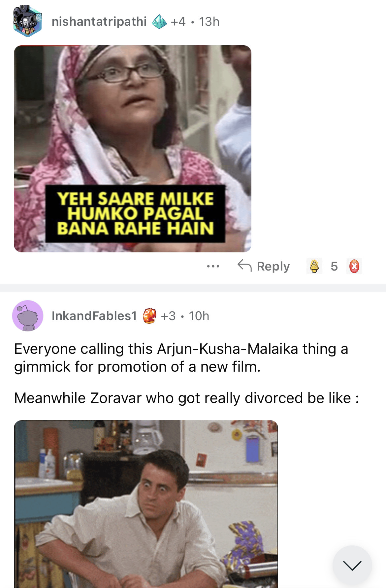This screenshot has height=588, width=386.
Task: Tap the +3 karma indicator
Action: click(168, 316)
